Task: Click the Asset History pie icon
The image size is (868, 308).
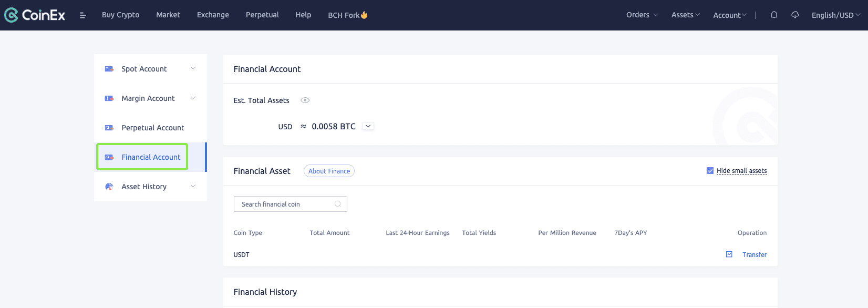Action: (109, 187)
